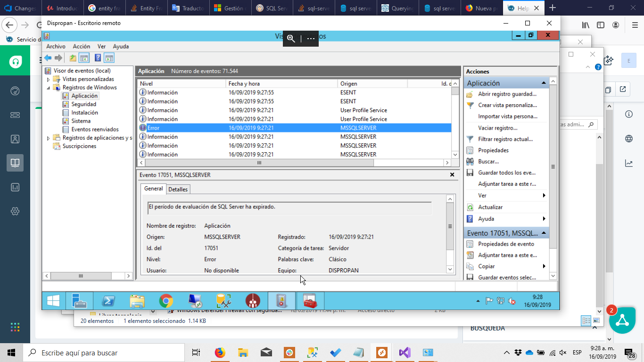Open Firefox from the local Windows taskbar
The height and width of the screenshot is (362, 644).
click(220, 353)
